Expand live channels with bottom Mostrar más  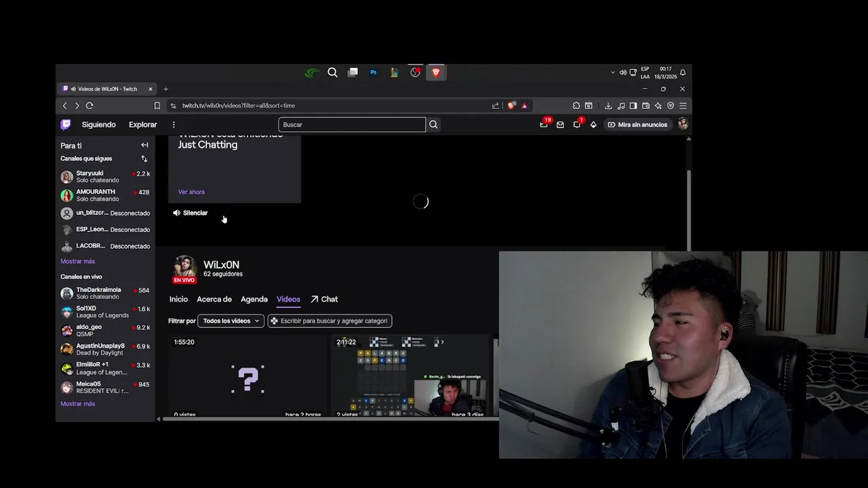pyautogui.click(x=77, y=403)
